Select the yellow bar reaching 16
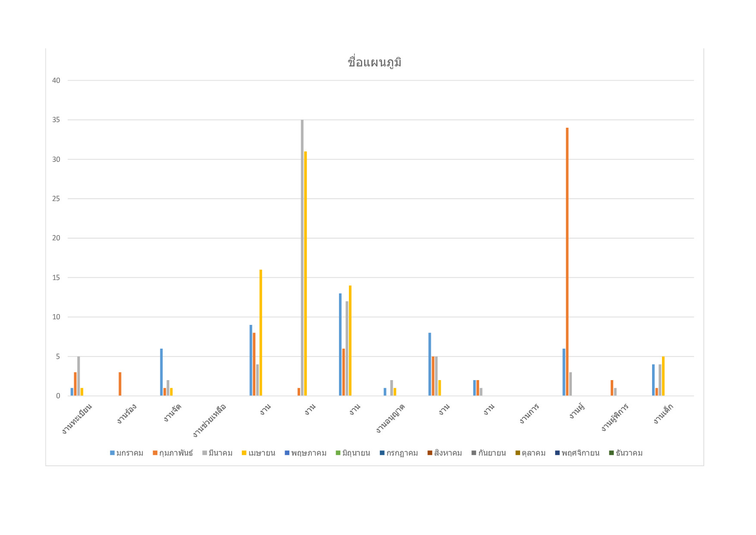The width and height of the screenshot is (756, 535). pos(260,333)
